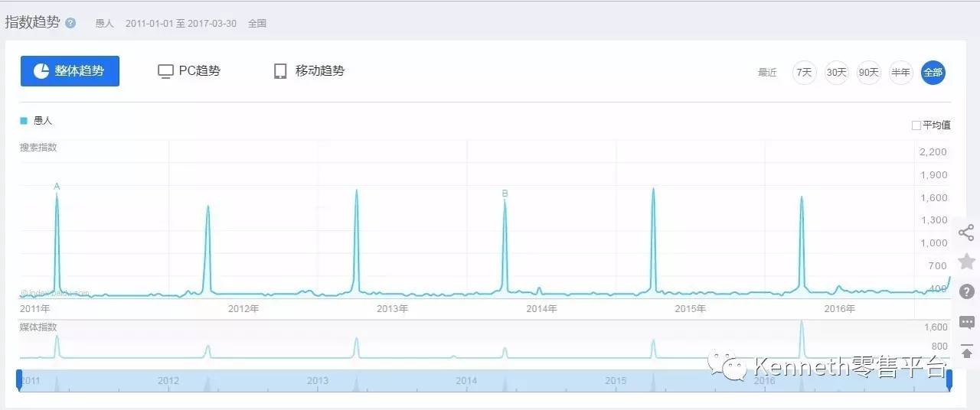
Task: Switch to the PC趋势 tab
Action: click(x=189, y=71)
